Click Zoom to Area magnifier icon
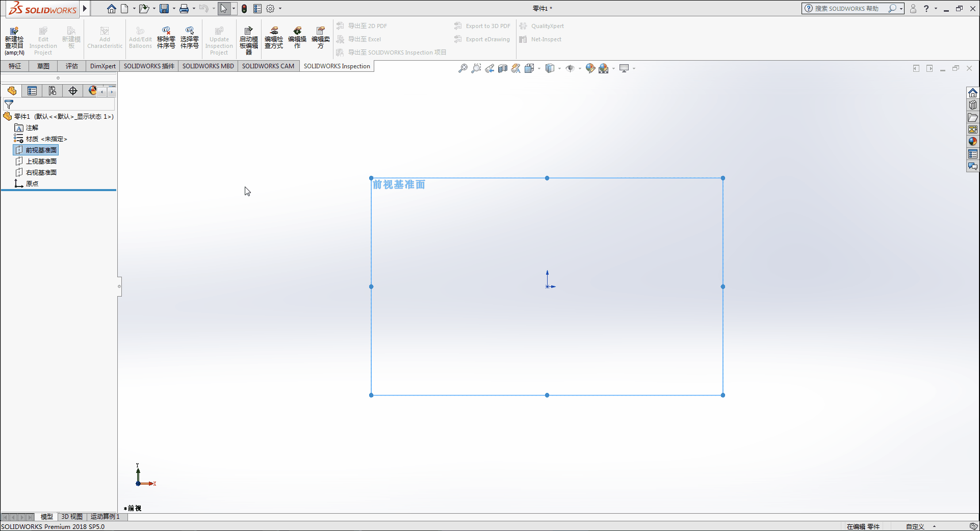 click(x=476, y=68)
